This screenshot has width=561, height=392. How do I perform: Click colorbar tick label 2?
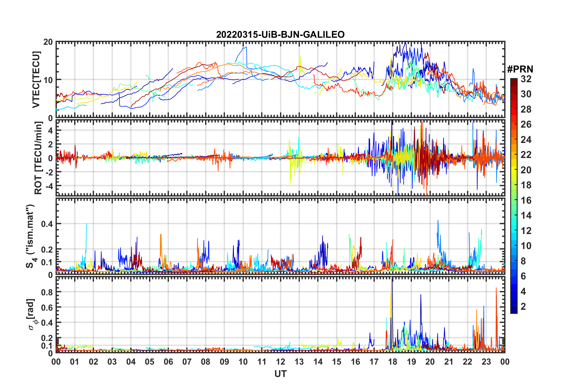tap(523, 307)
